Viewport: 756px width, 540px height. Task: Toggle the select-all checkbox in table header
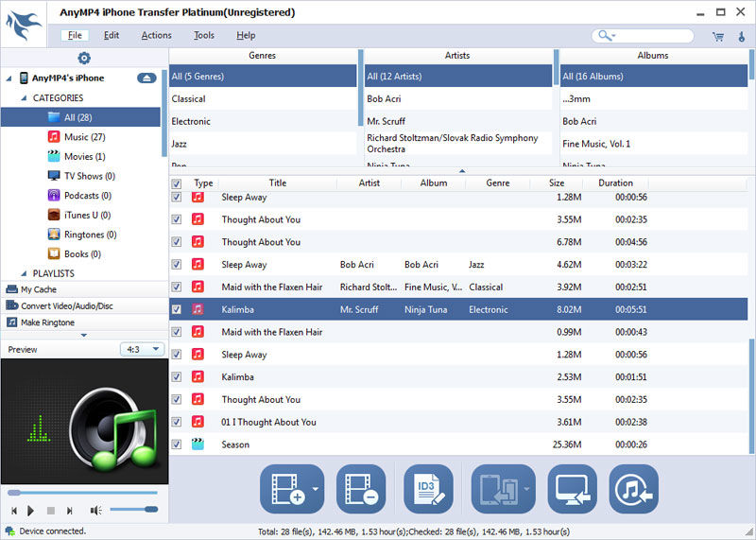click(x=177, y=183)
